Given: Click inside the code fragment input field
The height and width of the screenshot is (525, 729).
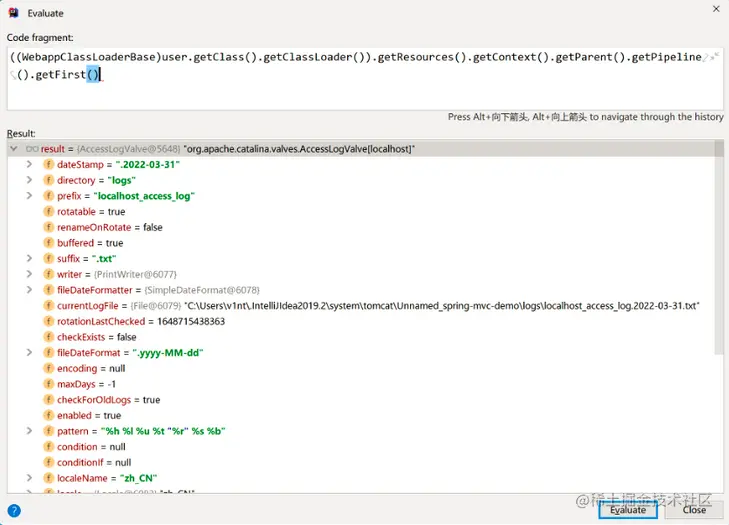Looking at the screenshot, I should 365,78.
